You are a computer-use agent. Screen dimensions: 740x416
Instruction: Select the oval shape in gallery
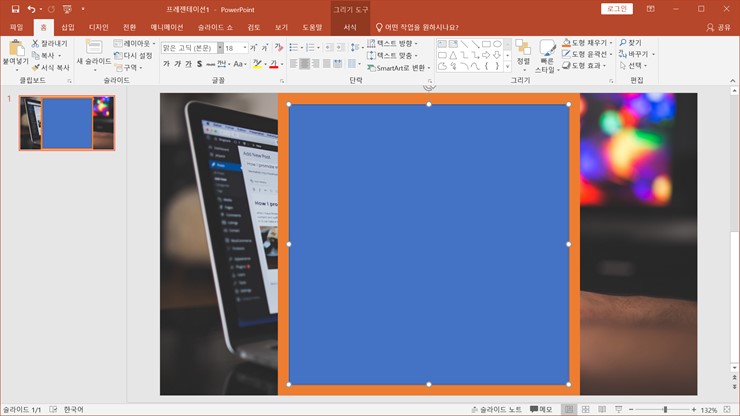(x=497, y=44)
